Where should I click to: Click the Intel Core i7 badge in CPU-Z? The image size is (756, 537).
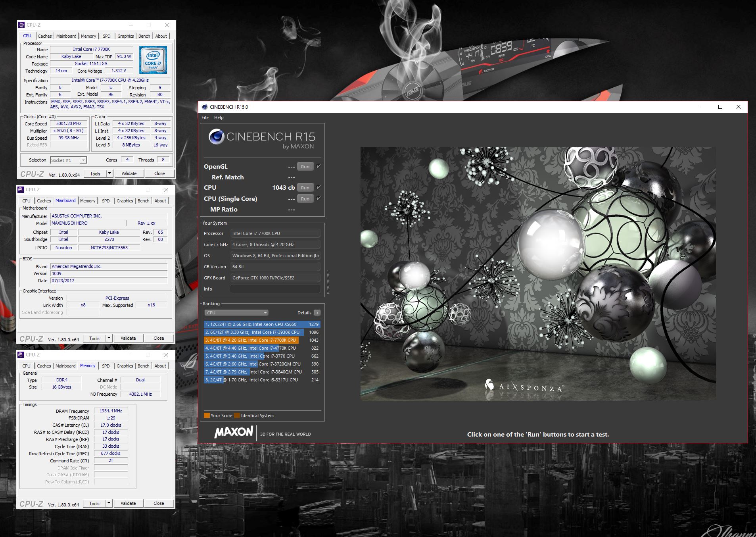153,60
